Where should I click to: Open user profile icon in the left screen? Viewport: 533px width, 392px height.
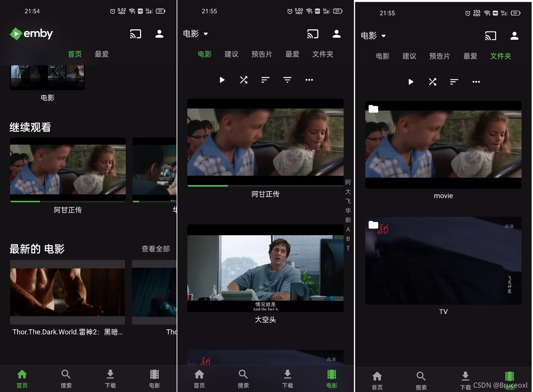159,34
